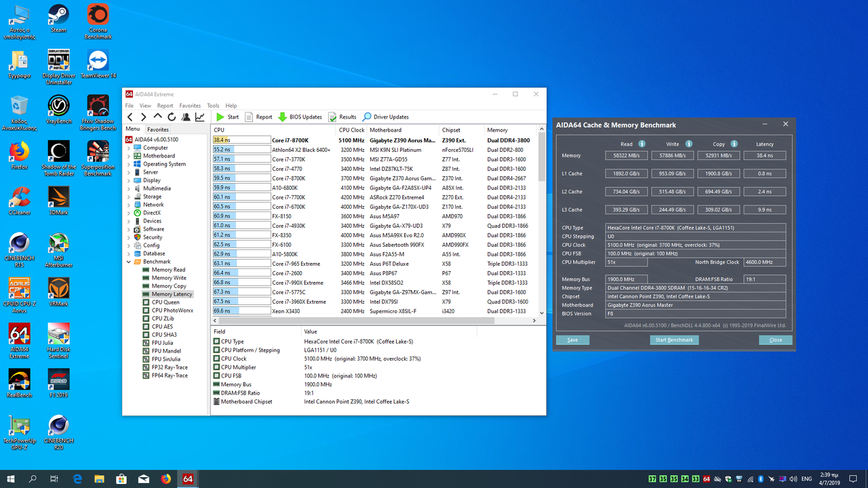
Task: Click the info icon next to Copy
Action: tap(735, 144)
